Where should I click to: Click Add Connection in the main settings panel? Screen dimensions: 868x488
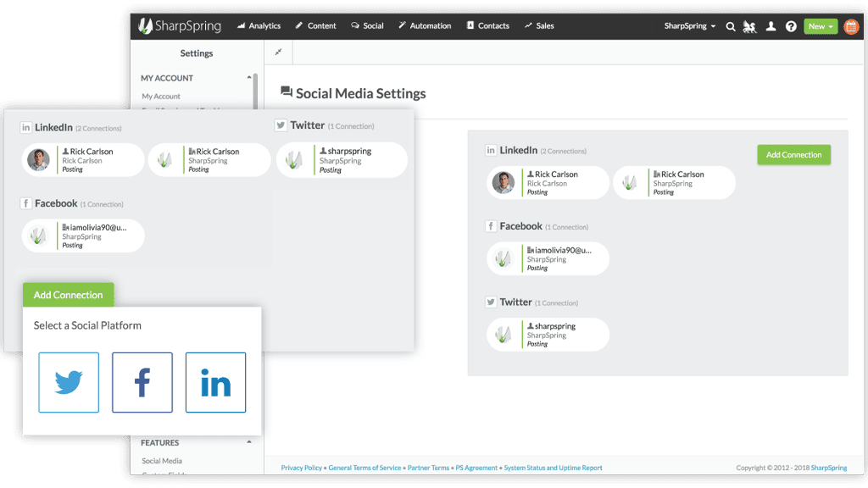click(x=793, y=155)
